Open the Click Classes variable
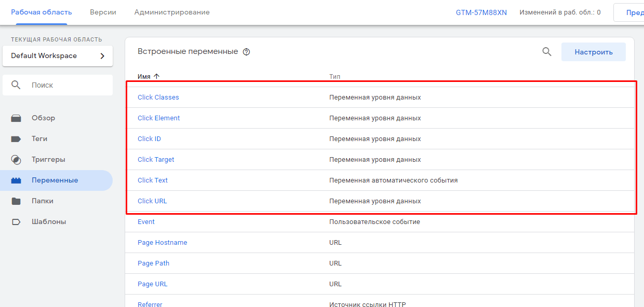644x307 pixels. click(158, 97)
